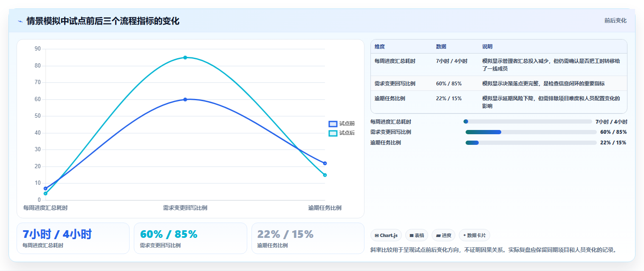644x271 pixels.
Task: Click the 22% / 15% value beside the progress bar
Action: (x=613, y=143)
